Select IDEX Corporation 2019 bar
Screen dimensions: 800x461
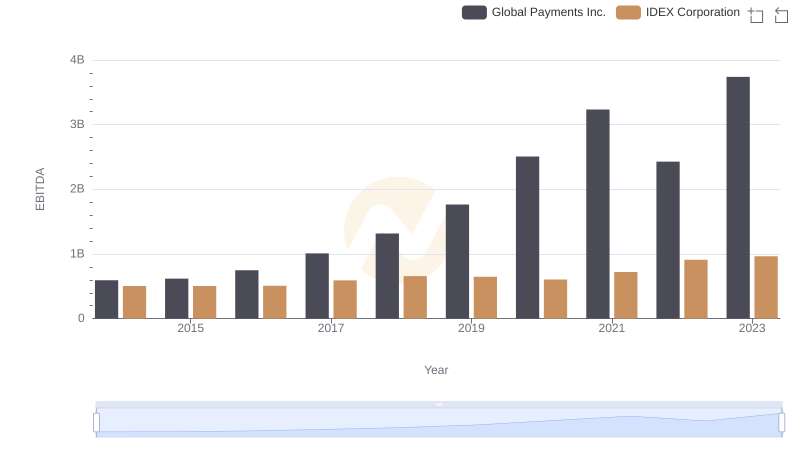tap(485, 298)
